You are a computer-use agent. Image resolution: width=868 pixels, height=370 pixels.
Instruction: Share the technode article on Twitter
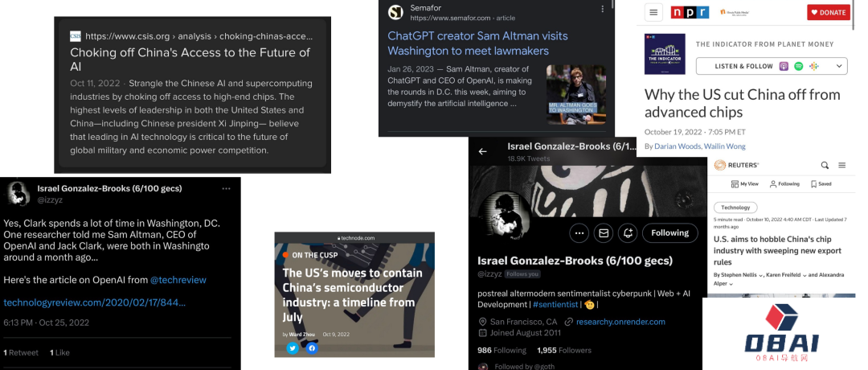pyautogui.click(x=293, y=348)
